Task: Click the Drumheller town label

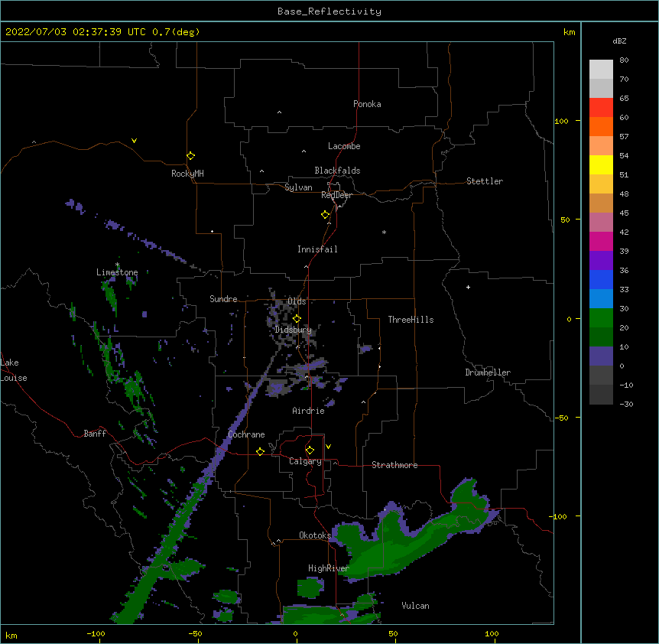Action: (488, 372)
